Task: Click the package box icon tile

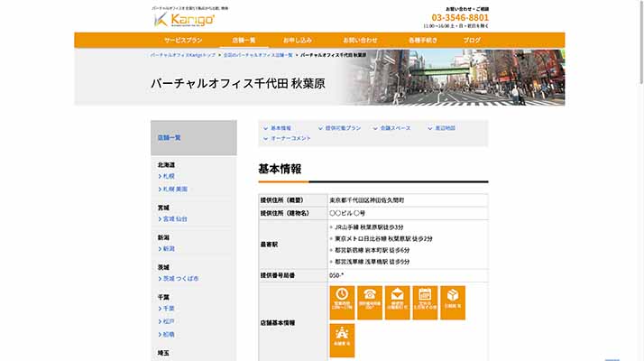Action: pyautogui.click(x=452, y=298)
